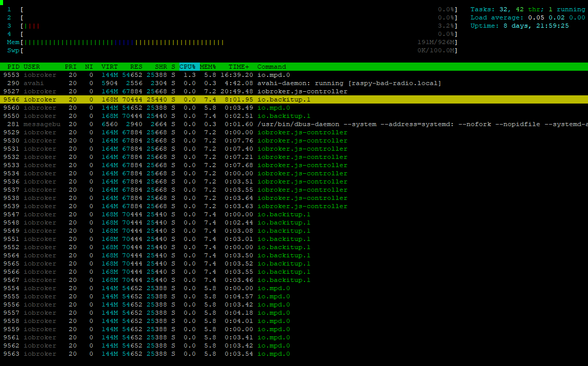588x366 pixels.
Task: Select the dbus-daemon process row PID 281
Action: coord(294,124)
